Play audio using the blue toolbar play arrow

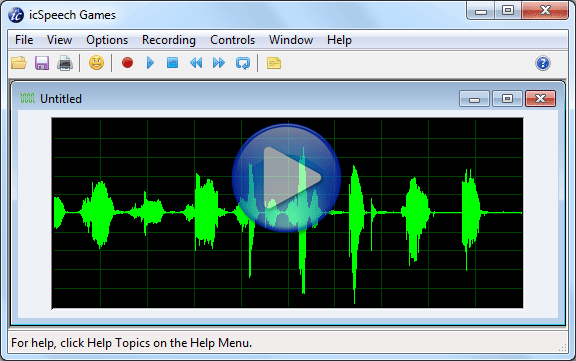tap(150, 63)
